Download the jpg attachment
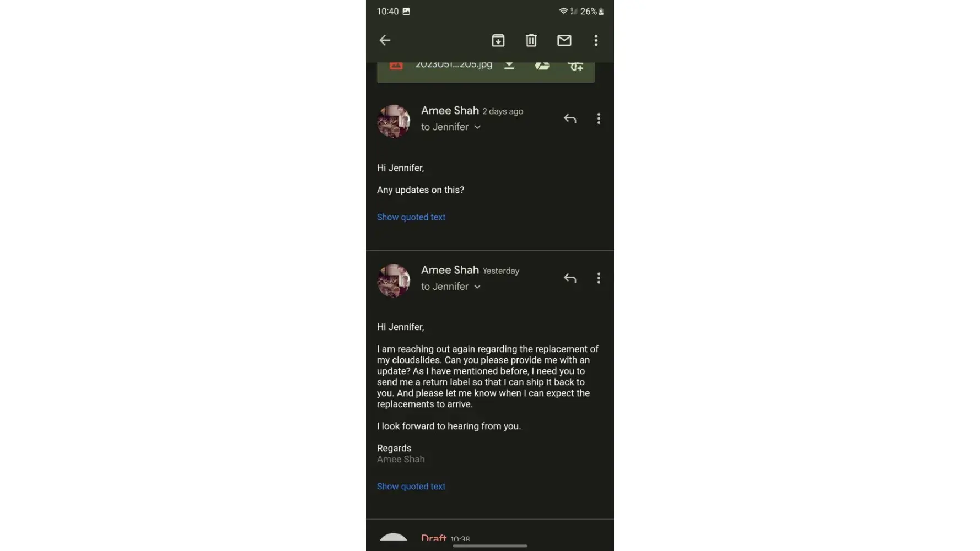Image resolution: width=980 pixels, height=551 pixels. [x=509, y=65]
